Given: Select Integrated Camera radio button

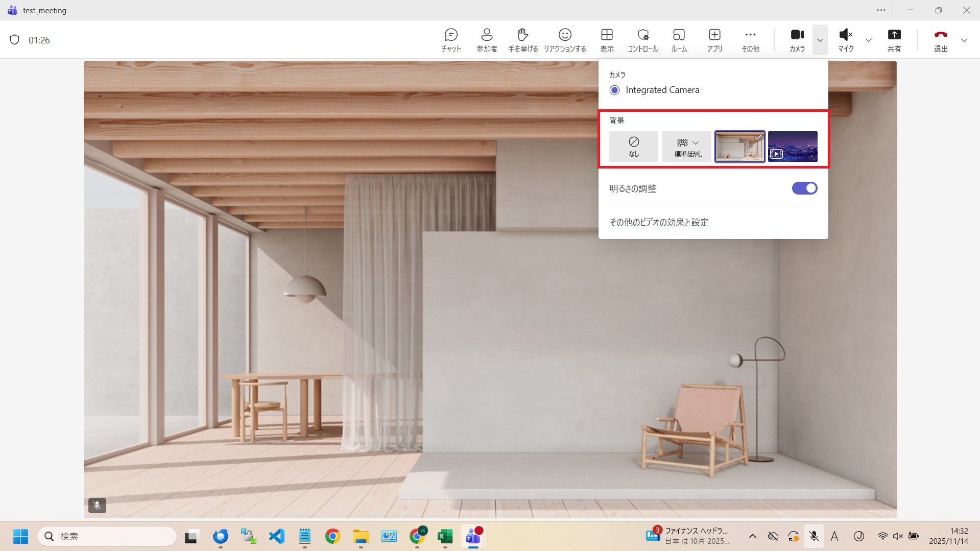Looking at the screenshot, I should click(615, 90).
